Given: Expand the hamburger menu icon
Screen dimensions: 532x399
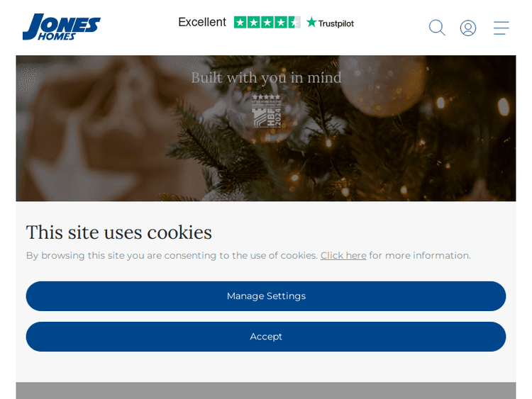Looking at the screenshot, I should coord(501,28).
